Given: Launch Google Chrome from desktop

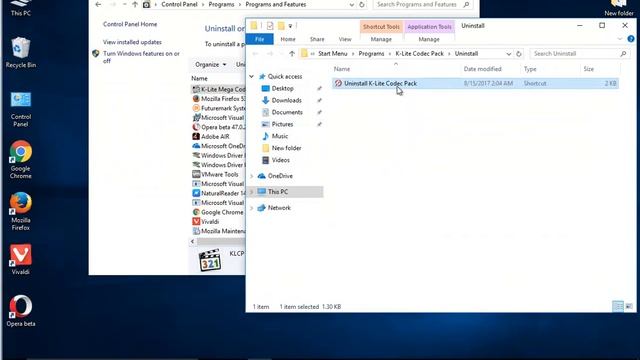Looking at the screenshot, I should (20, 160).
